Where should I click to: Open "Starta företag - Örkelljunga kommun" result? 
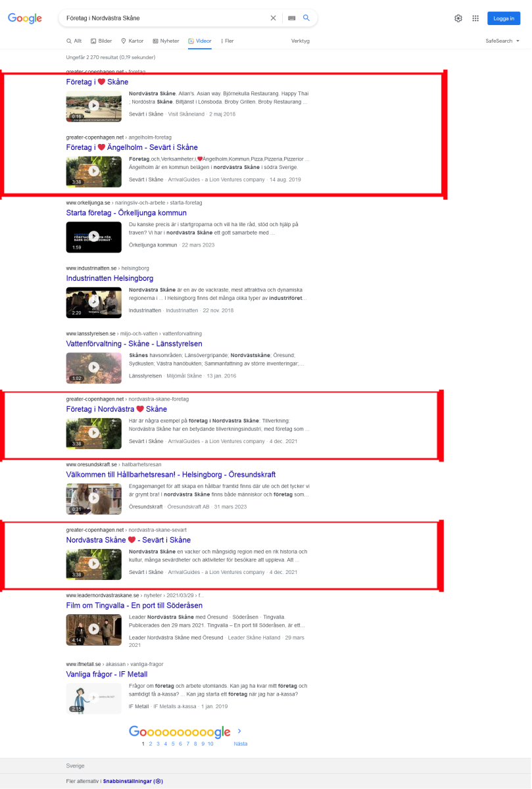(x=126, y=213)
